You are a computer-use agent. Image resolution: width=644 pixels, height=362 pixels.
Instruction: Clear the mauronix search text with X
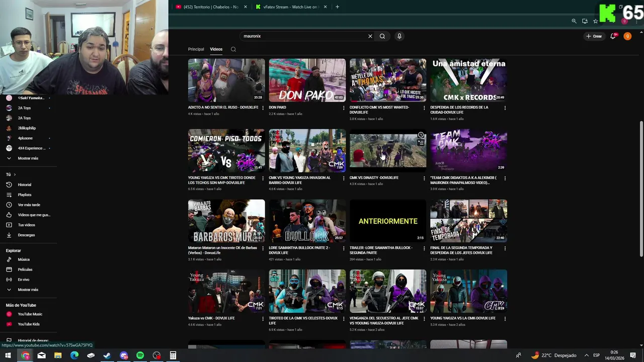tap(370, 36)
